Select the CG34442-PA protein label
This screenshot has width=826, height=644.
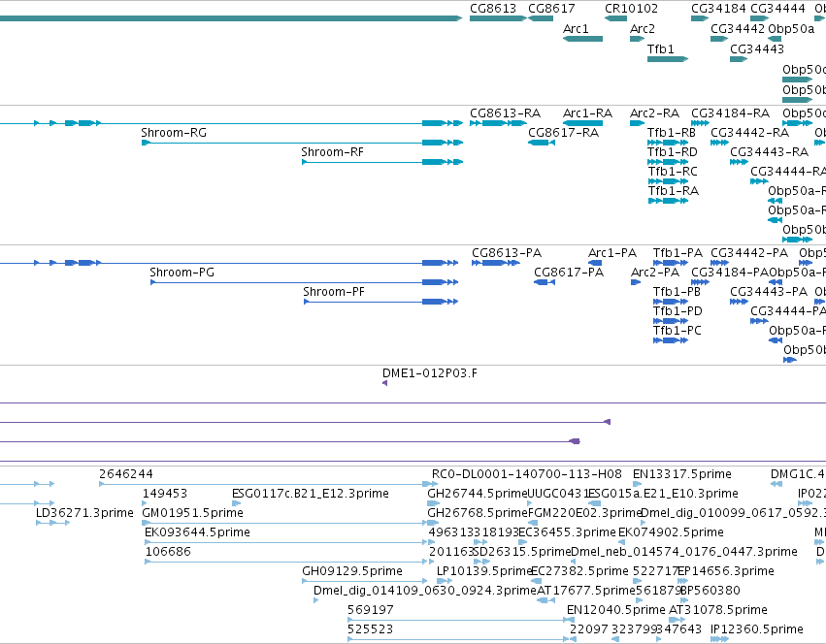[749, 253]
